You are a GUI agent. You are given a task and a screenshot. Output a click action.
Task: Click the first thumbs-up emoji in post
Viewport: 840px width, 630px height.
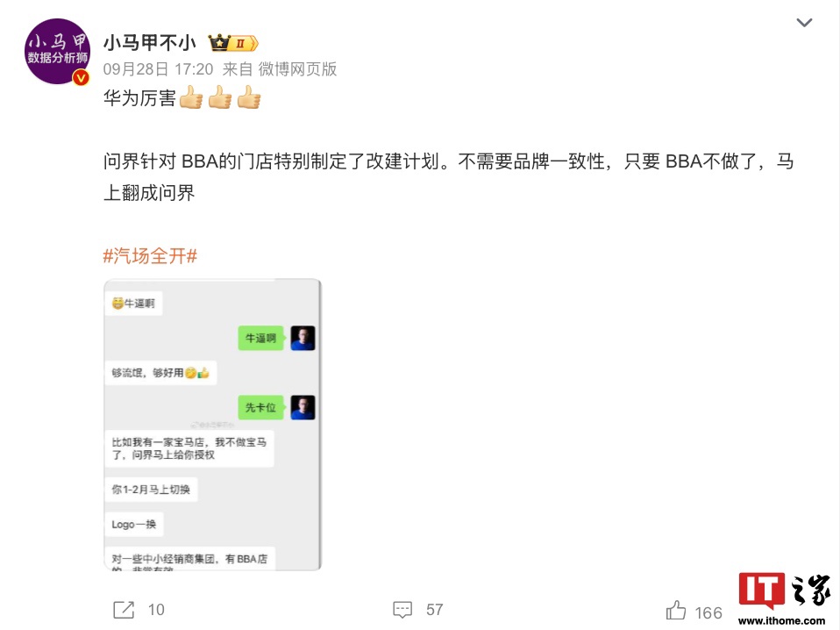(x=191, y=98)
